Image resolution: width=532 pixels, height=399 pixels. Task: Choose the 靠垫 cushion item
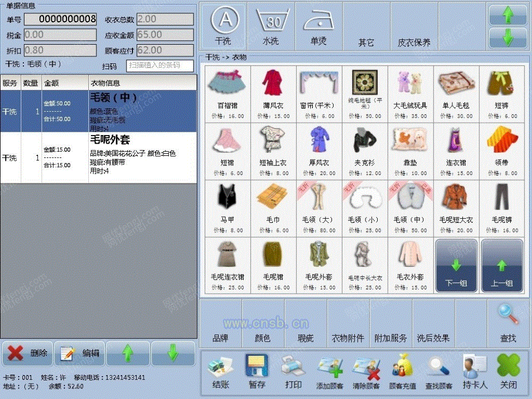click(x=411, y=151)
